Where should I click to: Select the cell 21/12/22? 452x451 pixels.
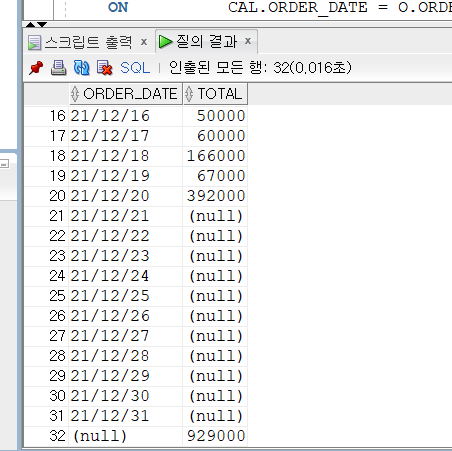tap(126, 236)
